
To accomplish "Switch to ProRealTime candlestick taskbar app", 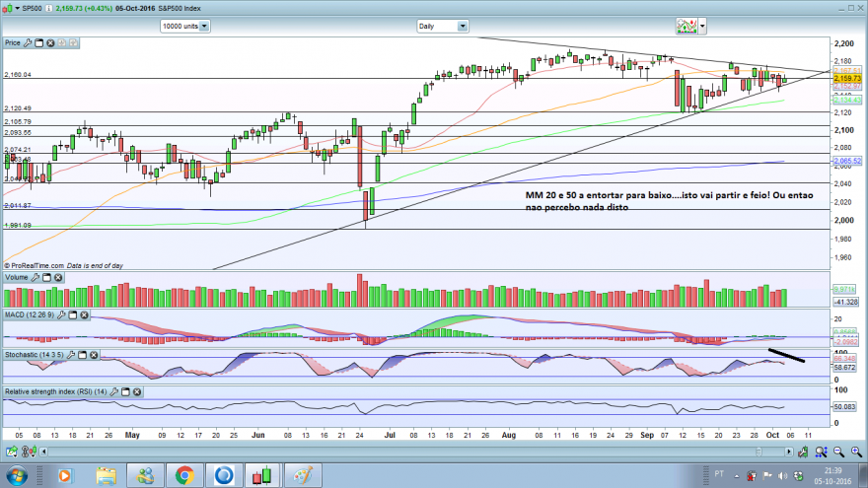I will tap(263, 476).
